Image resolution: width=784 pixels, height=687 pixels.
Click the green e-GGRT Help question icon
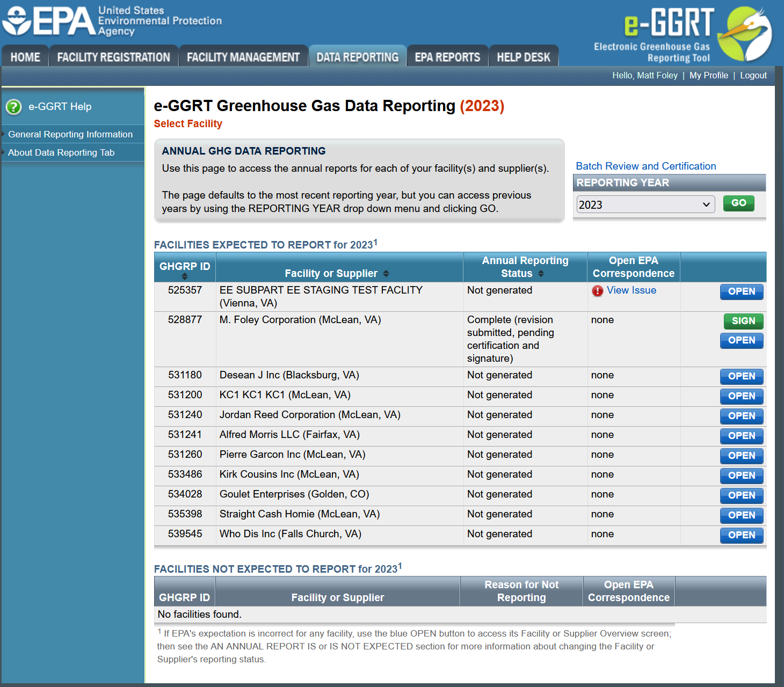[13, 107]
